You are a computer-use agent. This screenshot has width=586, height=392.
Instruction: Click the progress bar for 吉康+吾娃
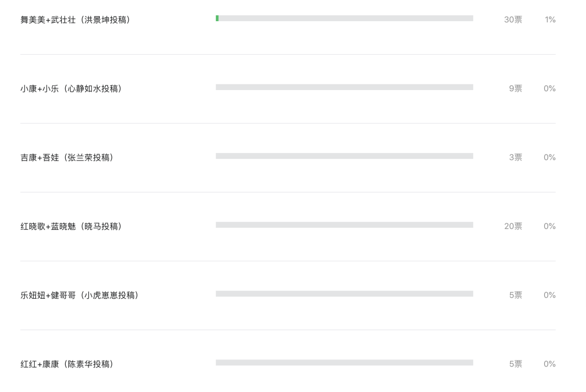(344, 156)
